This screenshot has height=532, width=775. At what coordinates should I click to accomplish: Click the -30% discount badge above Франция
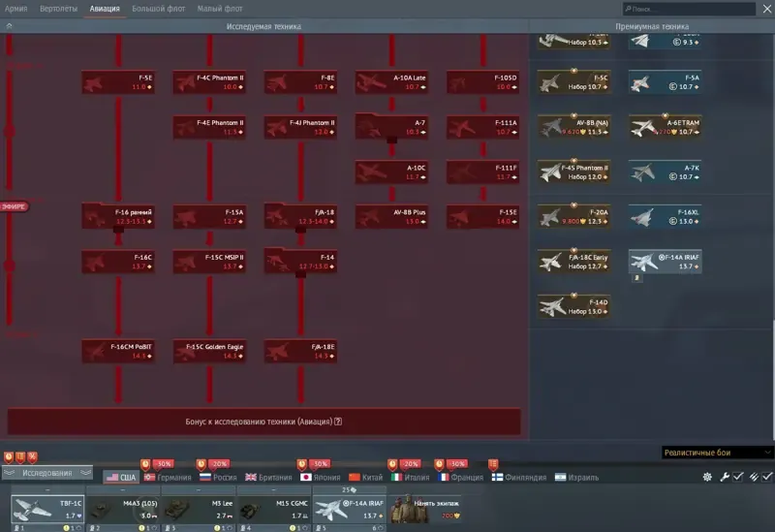coord(457,464)
